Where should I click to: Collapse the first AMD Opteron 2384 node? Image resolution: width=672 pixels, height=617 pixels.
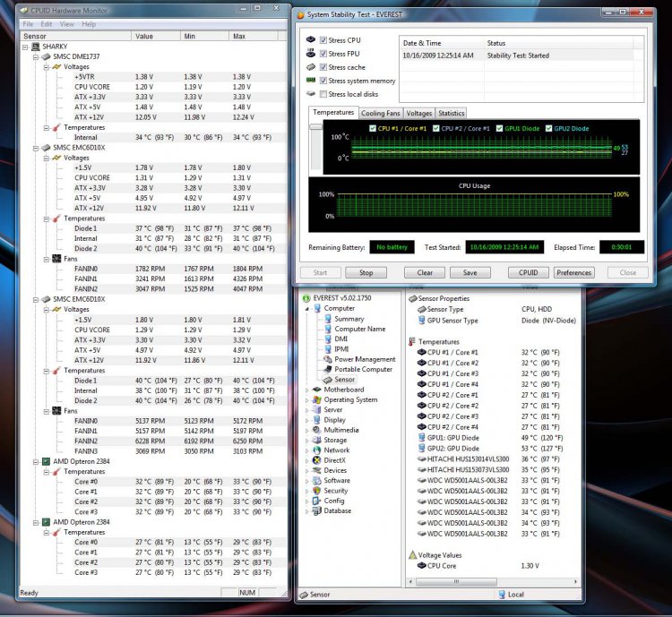[36, 461]
